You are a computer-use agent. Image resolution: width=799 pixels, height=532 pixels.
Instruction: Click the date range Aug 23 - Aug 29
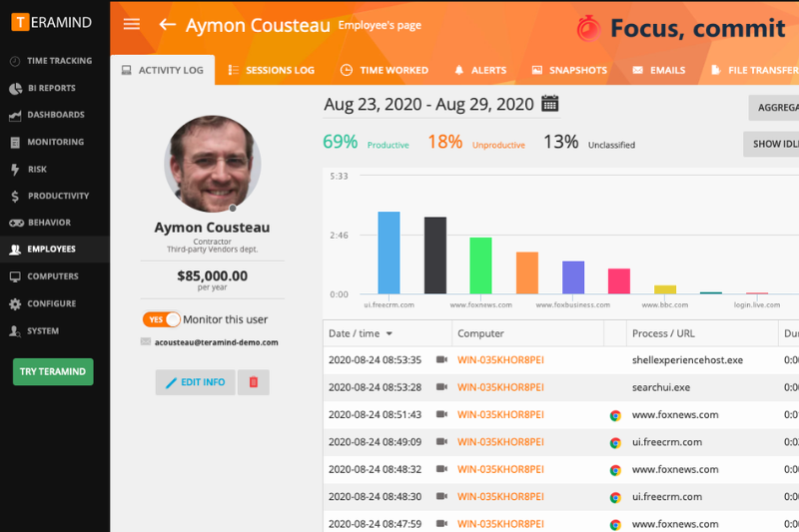click(428, 104)
